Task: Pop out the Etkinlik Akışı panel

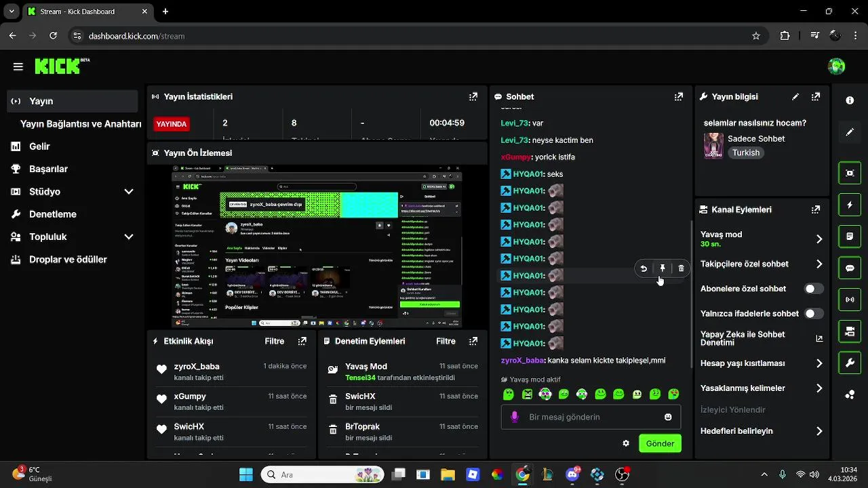Action: point(302,341)
